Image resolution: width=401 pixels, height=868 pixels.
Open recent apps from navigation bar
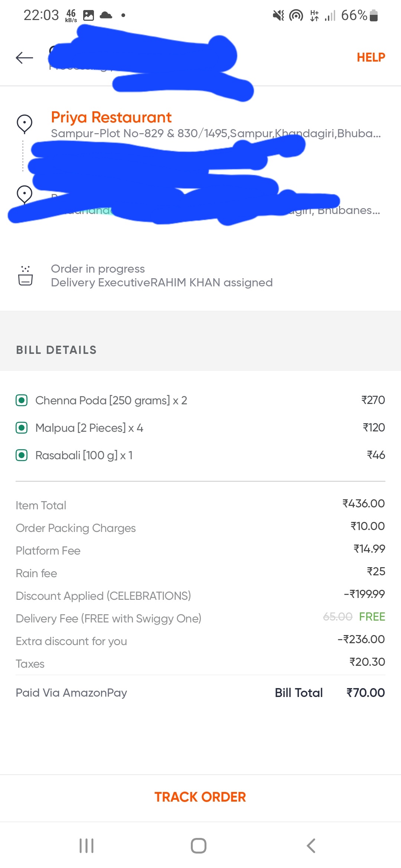pos(87,846)
